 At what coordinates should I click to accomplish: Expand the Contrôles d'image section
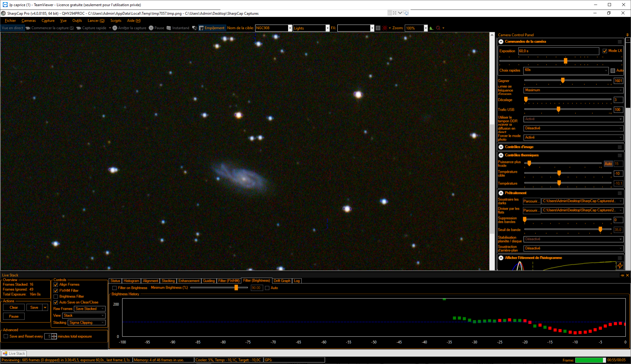(x=501, y=147)
